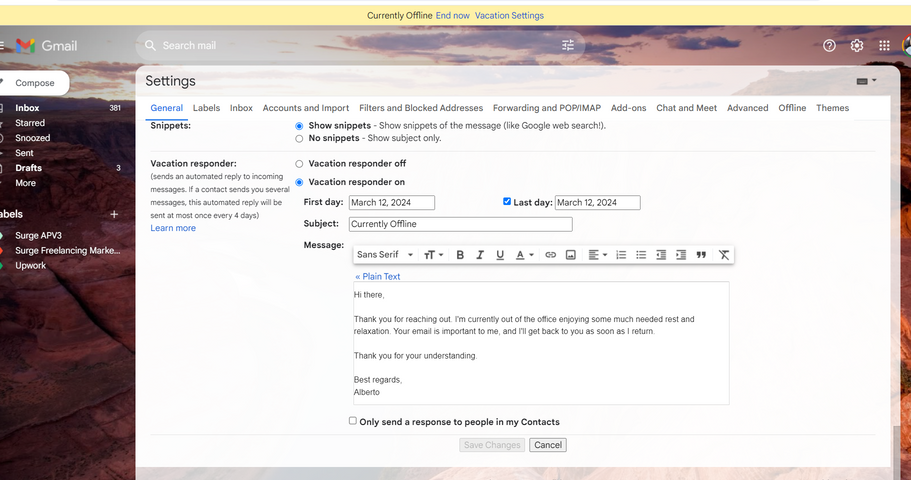Open the Surge Freelancing Marke... label
The height and width of the screenshot is (480, 911).
67,250
